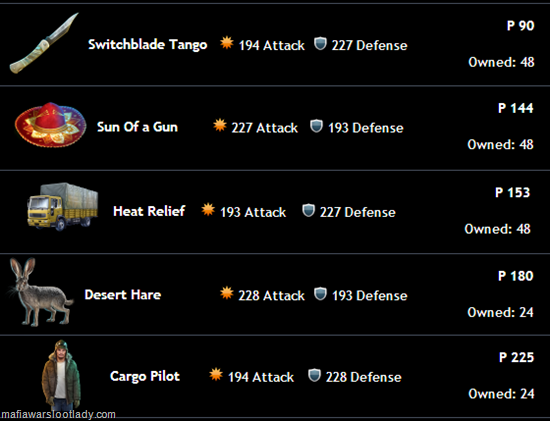Select the red sombrero item picture
Image resolution: width=550 pixels, height=421 pixels.
(51, 125)
